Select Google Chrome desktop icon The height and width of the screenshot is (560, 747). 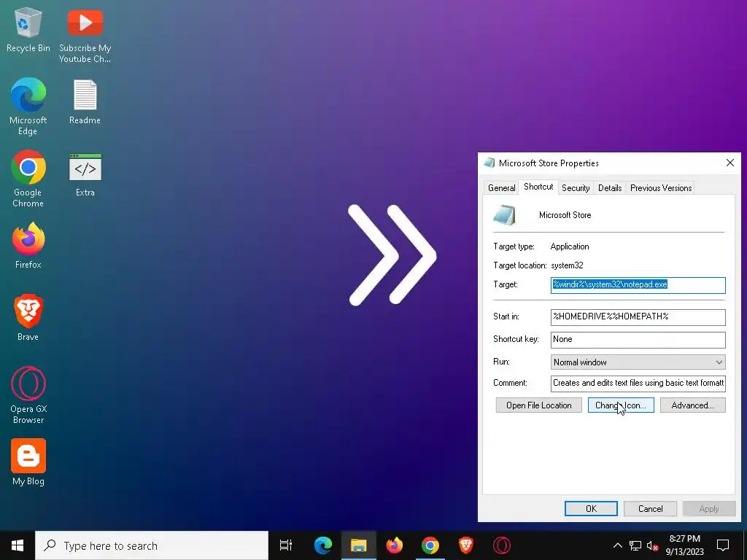click(x=28, y=179)
